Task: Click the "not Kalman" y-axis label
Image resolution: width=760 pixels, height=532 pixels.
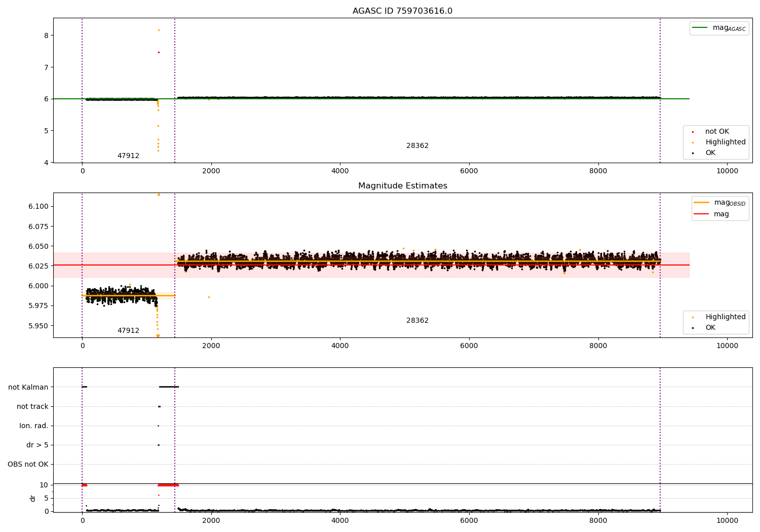Action: [28, 387]
